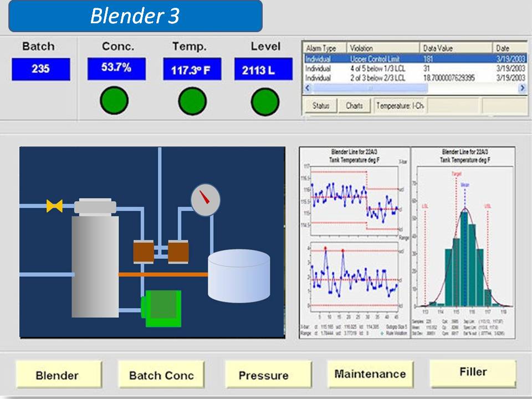Click the Range control chart panel
Viewport: 532px width, 399px height.
[352, 277]
